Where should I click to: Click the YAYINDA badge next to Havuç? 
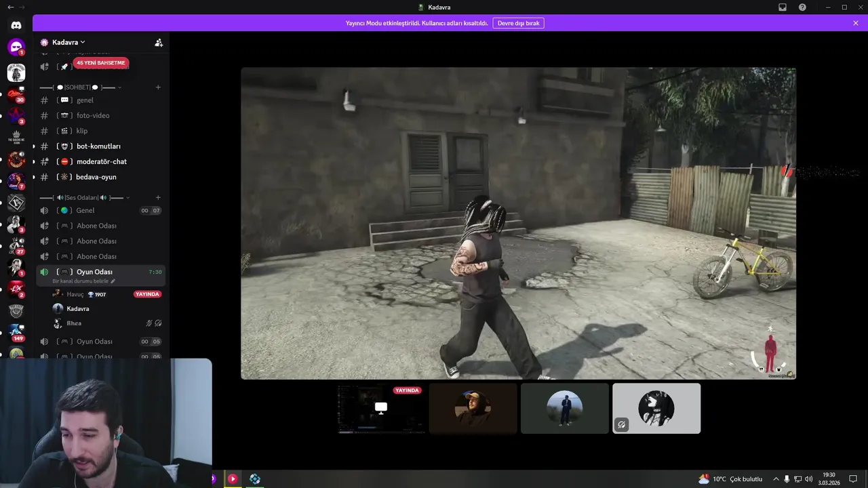(x=148, y=294)
